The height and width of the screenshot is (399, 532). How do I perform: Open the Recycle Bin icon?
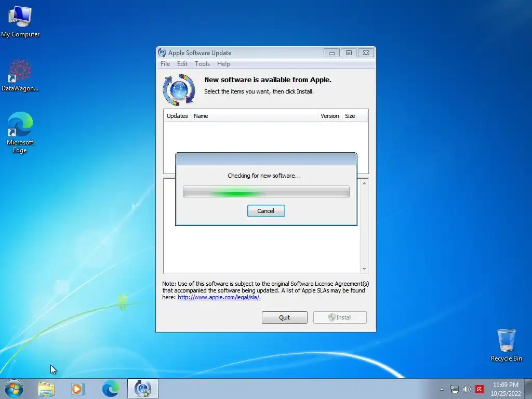(506, 345)
